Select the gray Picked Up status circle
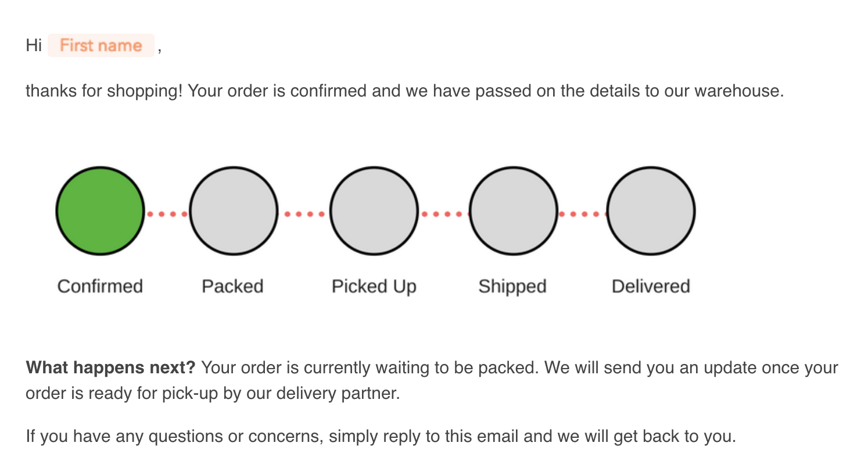 [374, 211]
